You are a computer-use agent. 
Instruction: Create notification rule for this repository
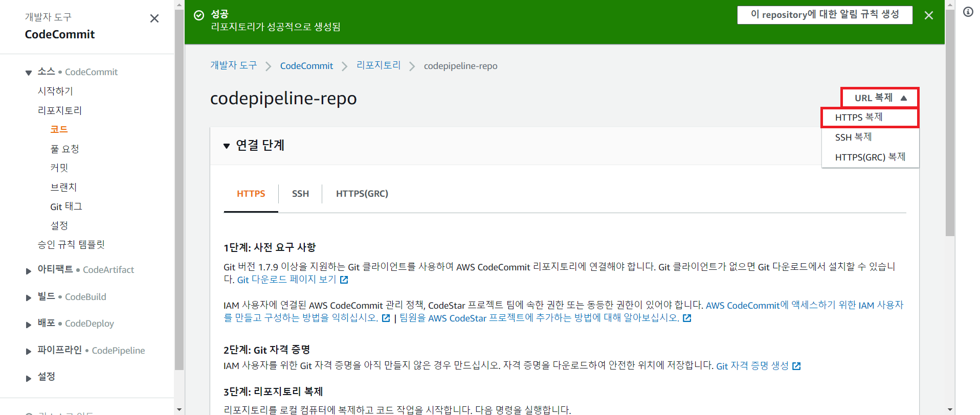(x=825, y=15)
